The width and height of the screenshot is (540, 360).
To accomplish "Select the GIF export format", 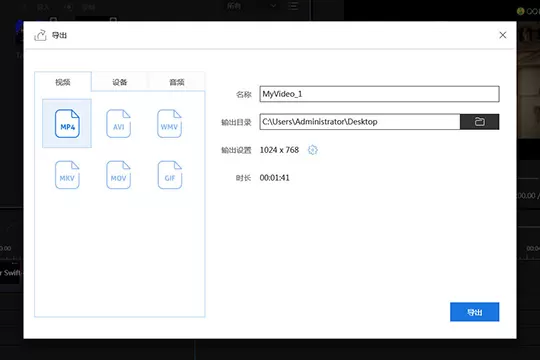I will click(x=170, y=175).
